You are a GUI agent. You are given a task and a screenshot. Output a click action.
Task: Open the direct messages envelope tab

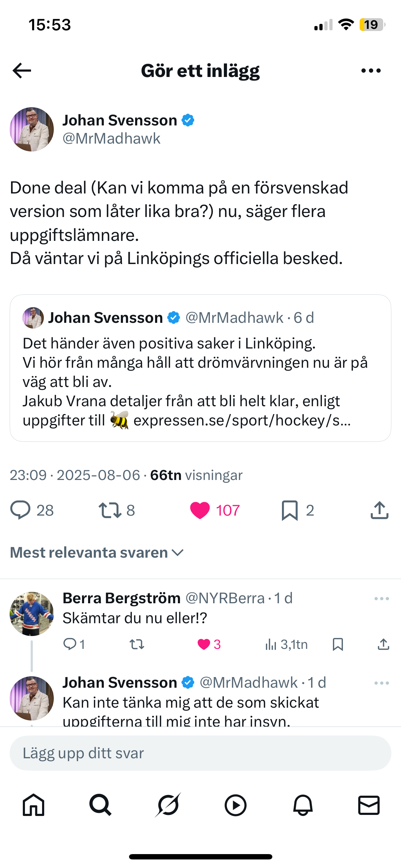[x=369, y=805]
